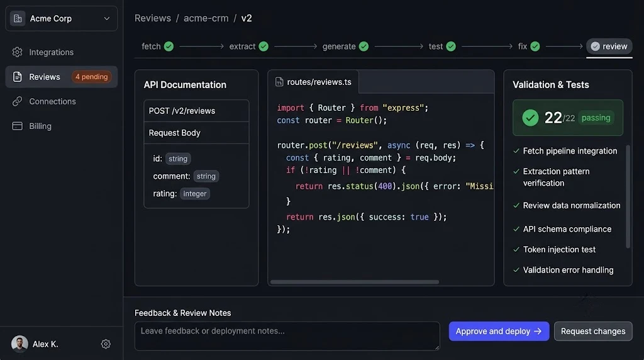This screenshot has height=360, width=644.
Task: Click the Validation & Tests panel title
Action: click(551, 85)
